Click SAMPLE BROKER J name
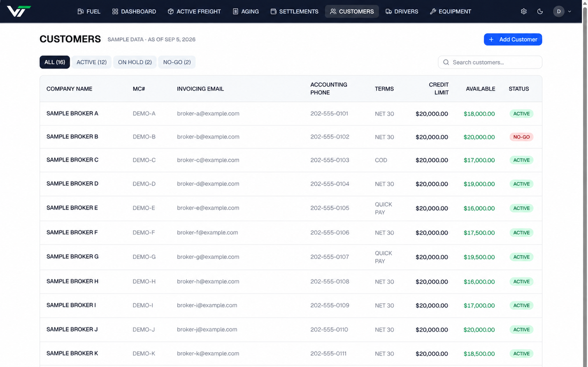 [x=72, y=329]
